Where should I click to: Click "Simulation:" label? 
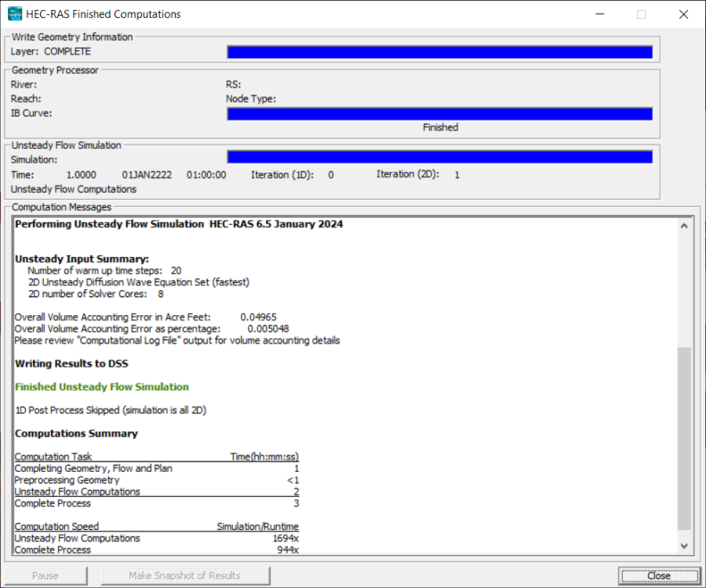(34, 160)
